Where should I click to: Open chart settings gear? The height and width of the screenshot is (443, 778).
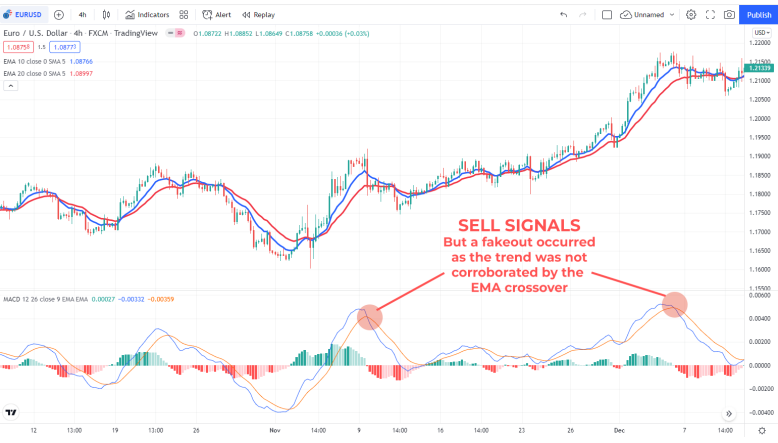[691, 15]
